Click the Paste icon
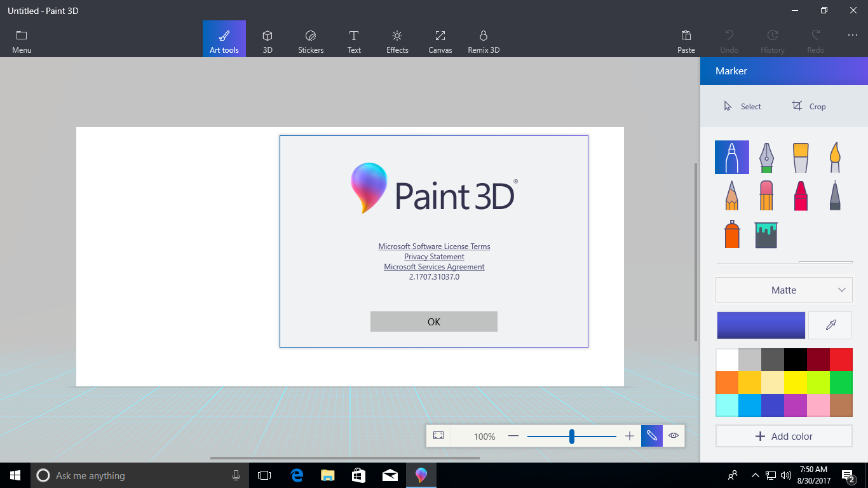This screenshot has height=488, width=868. click(686, 36)
